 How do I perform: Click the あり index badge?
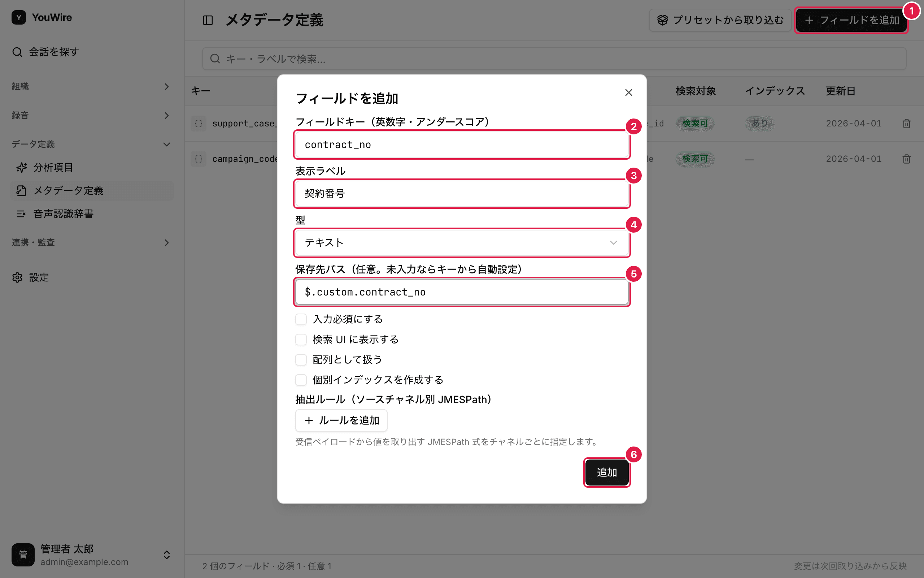[759, 124]
